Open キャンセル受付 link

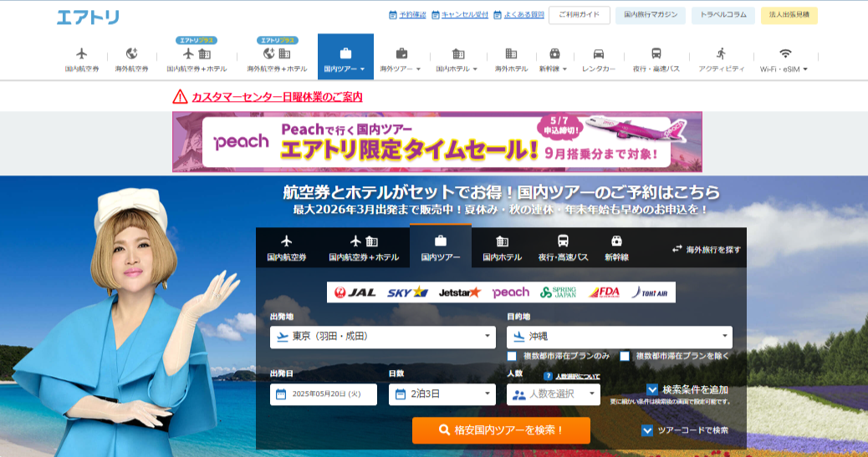tap(465, 15)
